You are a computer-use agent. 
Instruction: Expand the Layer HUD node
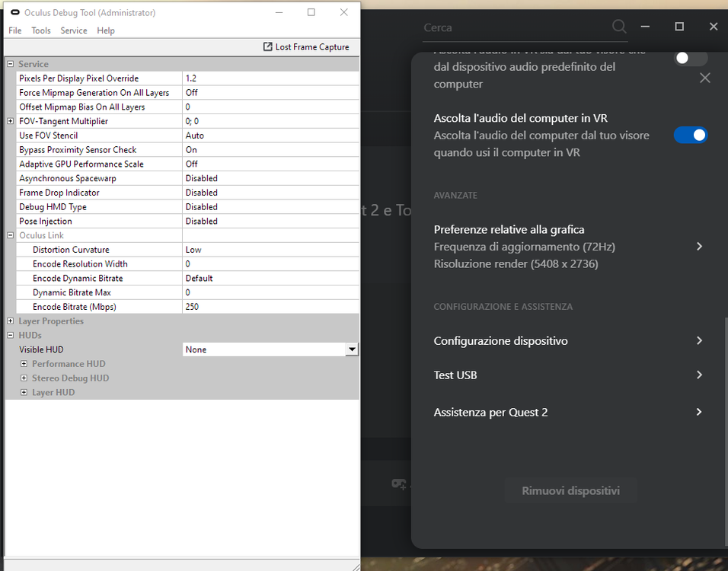[24, 392]
